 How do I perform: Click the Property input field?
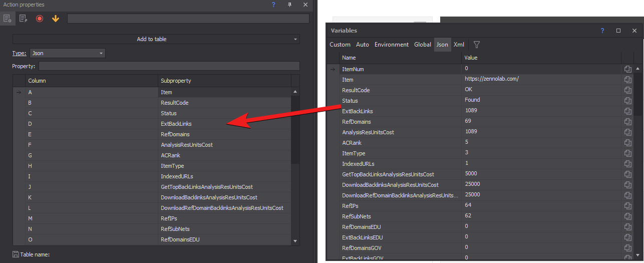click(x=169, y=66)
